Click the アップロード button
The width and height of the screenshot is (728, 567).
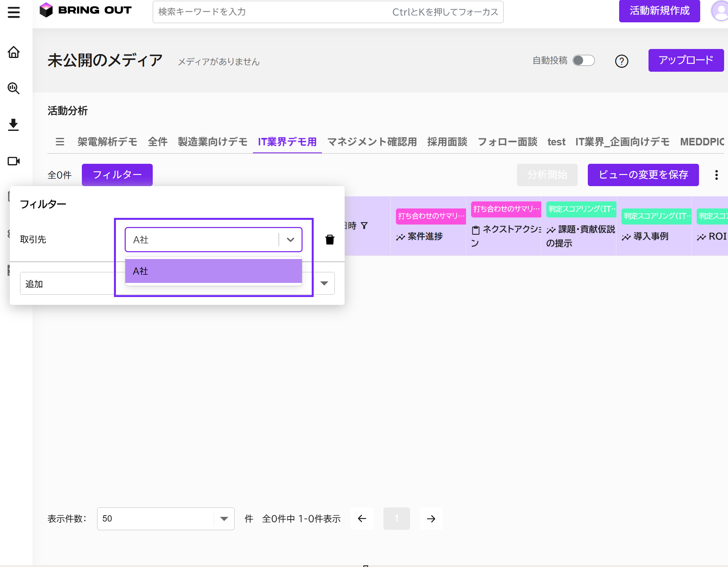(x=686, y=60)
